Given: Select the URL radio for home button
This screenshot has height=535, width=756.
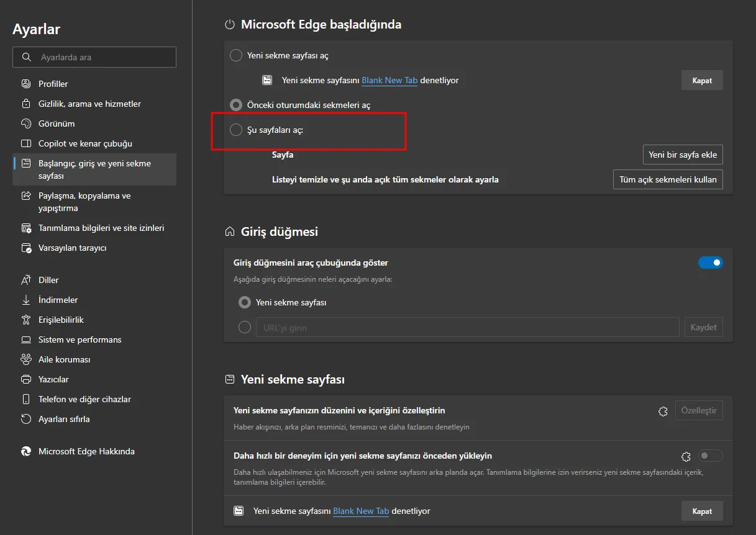Looking at the screenshot, I should click(x=245, y=327).
